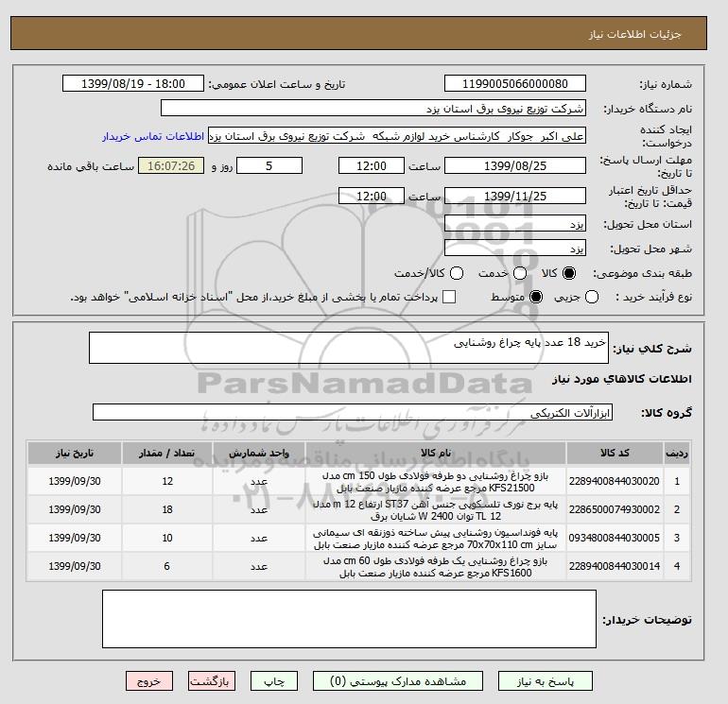Click the general description field خرید 18 عدد

click(349, 348)
